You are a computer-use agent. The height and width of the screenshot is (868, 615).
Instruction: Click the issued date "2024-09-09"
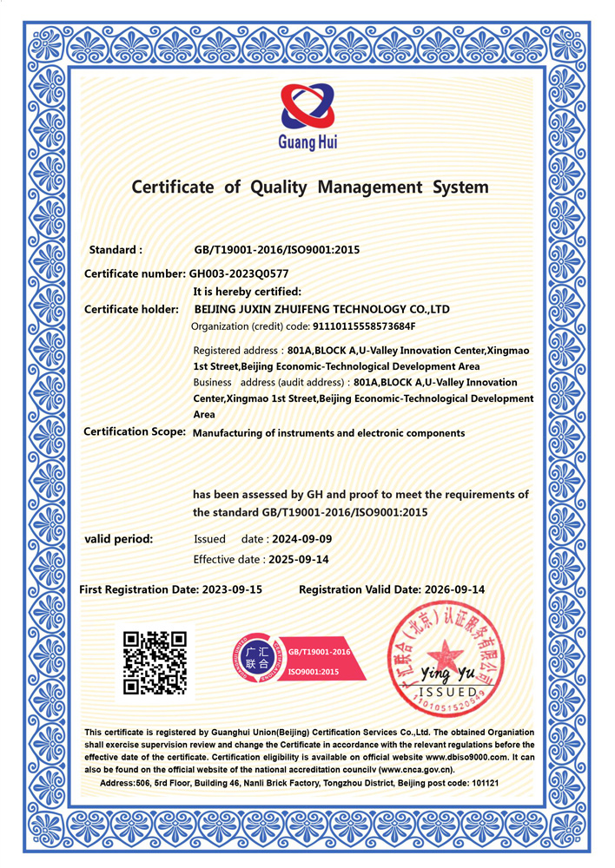pyautogui.click(x=302, y=539)
